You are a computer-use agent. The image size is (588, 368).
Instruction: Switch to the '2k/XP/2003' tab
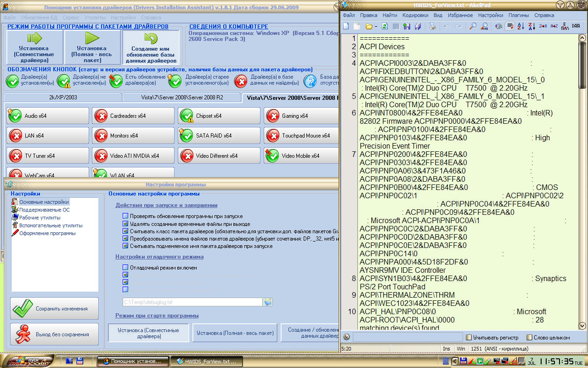tap(62, 98)
